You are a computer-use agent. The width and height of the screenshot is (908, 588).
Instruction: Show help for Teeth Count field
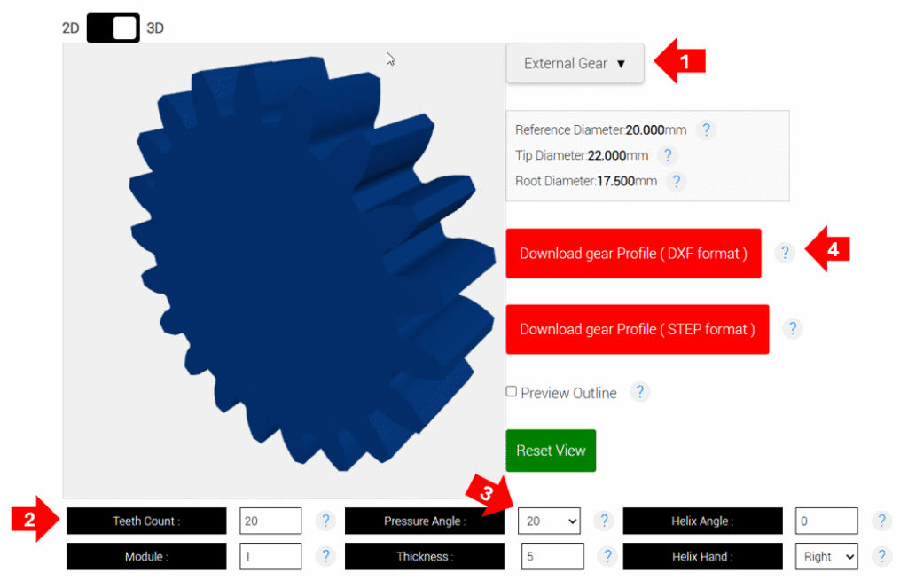[x=326, y=521]
